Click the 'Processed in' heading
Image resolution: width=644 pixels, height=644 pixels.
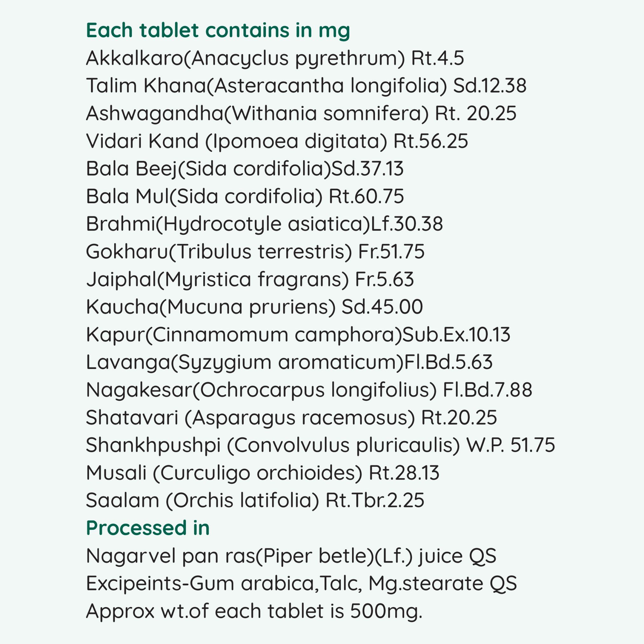tap(148, 529)
